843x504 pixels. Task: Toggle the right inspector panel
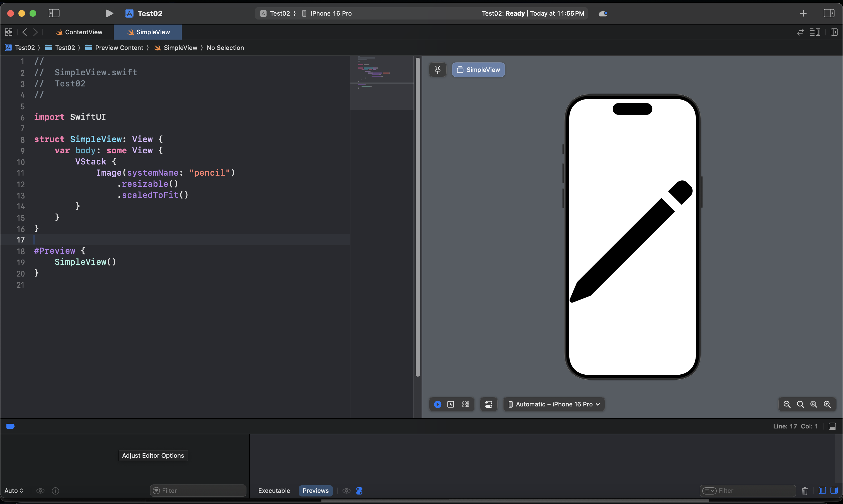tap(829, 13)
